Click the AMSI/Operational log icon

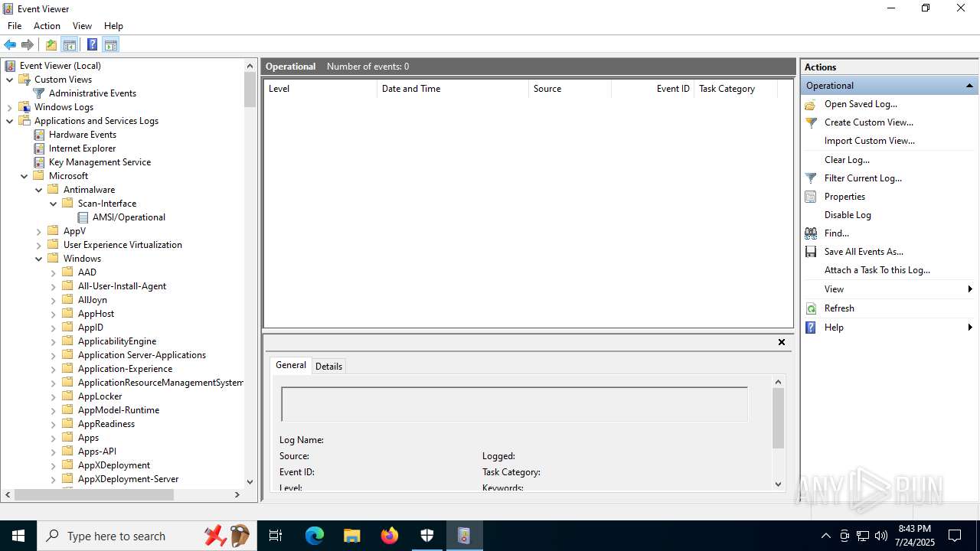(x=83, y=217)
